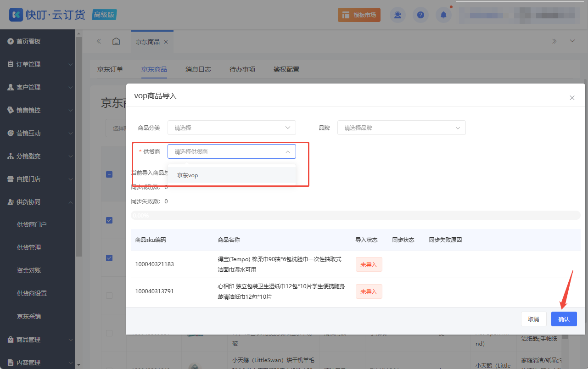
Task: Open 供货管理 in sidebar
Action: pos(29,247)
